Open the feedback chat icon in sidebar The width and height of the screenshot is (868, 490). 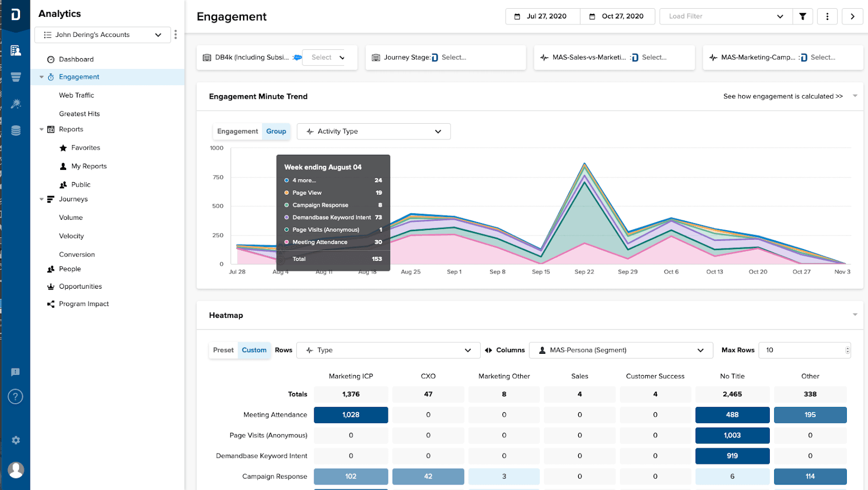pos(16,372)
